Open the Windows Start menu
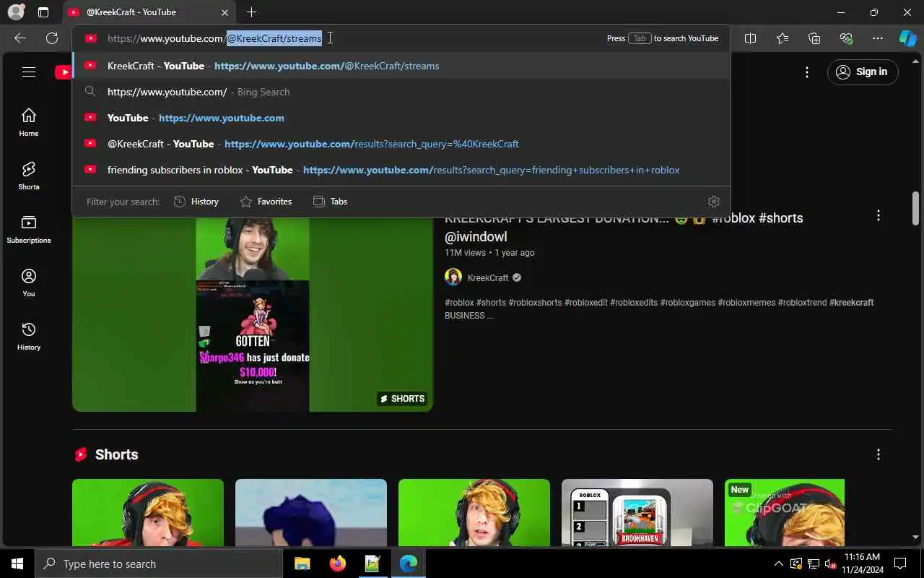 coord(17,564)
